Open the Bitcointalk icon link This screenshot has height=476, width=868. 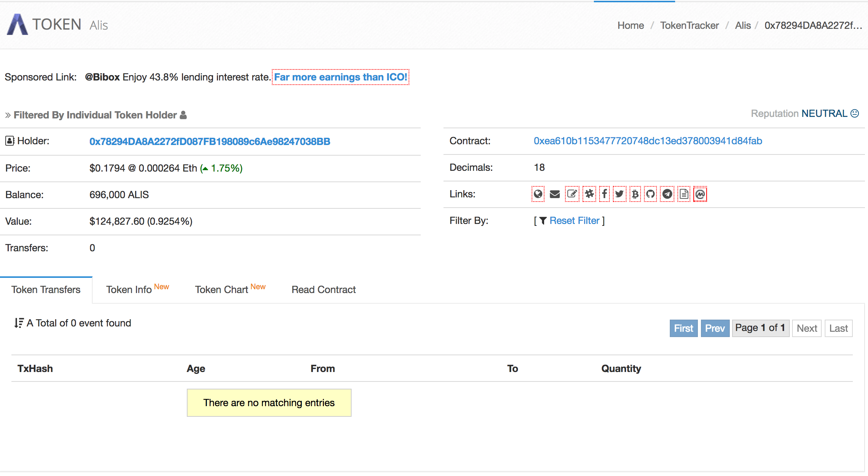[635, 194]
